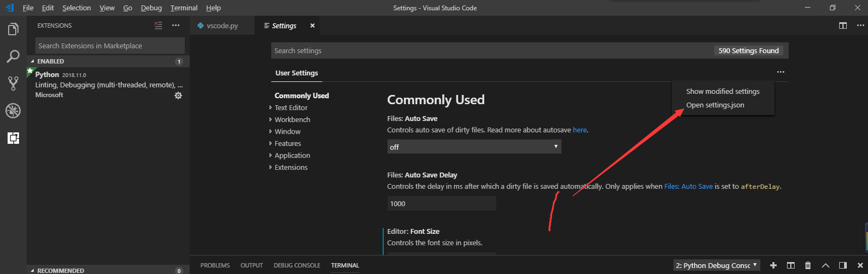Open the Search view in activity bar

click(13, 56)
